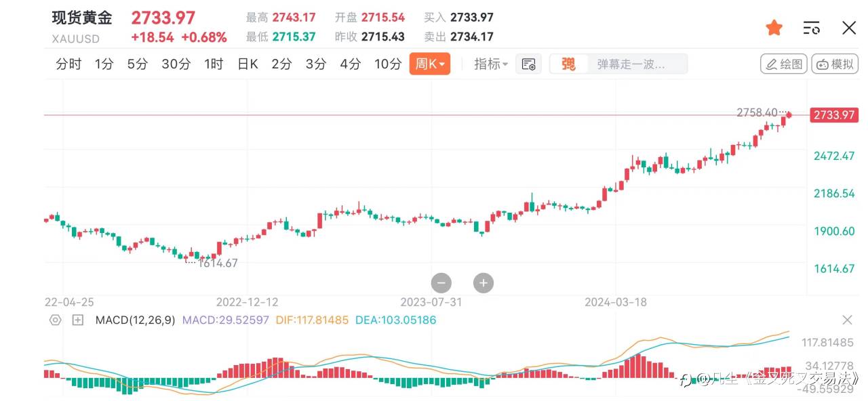Type in the 弹幕走一波 comment field
868x401 pixels.
631,64
